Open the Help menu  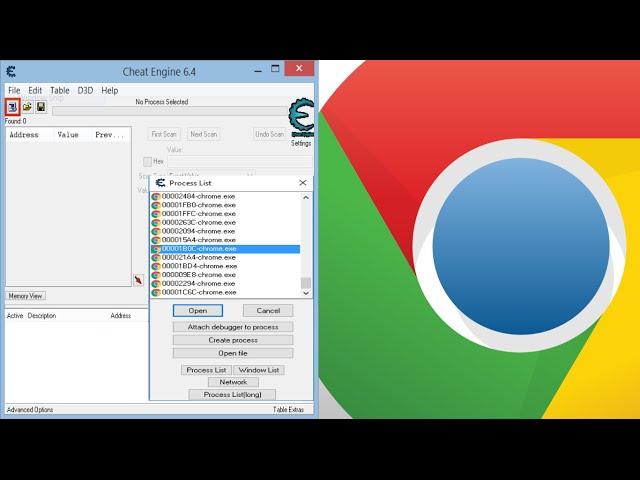point(109,90)
